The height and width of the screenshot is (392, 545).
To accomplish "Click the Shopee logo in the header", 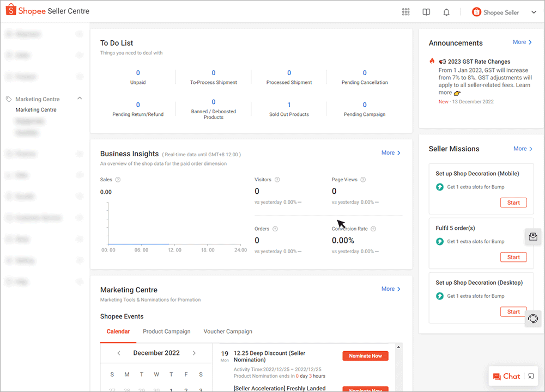I will click(x=11, y=10).
